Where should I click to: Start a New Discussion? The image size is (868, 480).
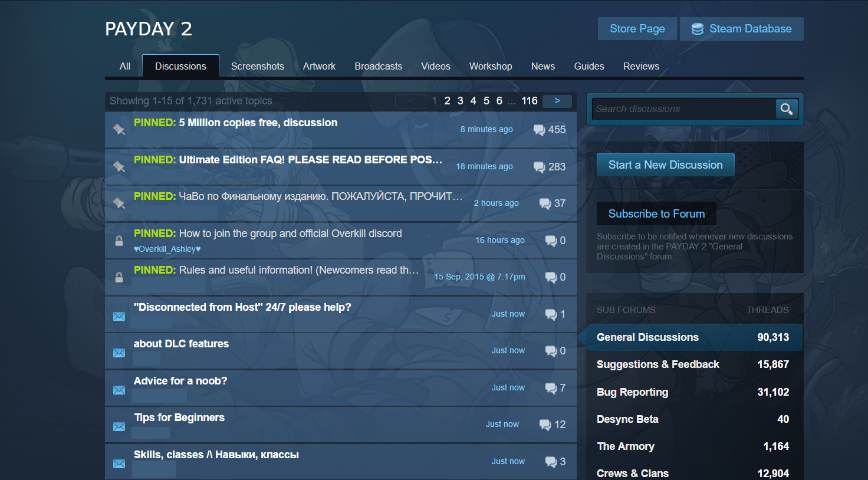click(666, 165)
